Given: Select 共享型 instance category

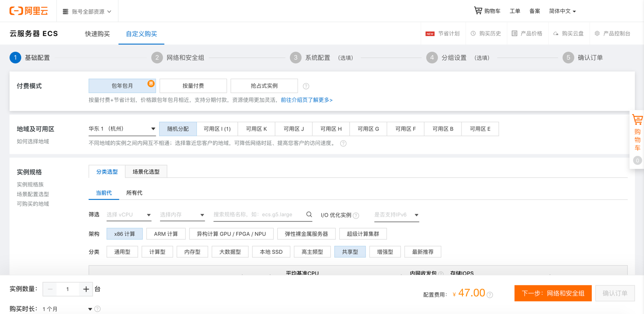Looking at the screenshot, I should click(x=350, y=252).
